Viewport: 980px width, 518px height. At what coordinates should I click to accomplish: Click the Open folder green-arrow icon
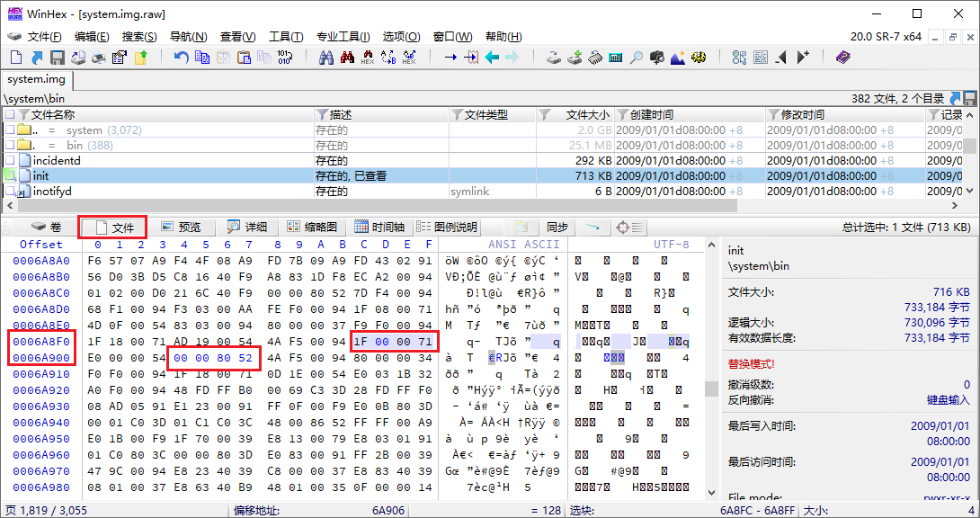pyautogui.click(x=140, y=58)
